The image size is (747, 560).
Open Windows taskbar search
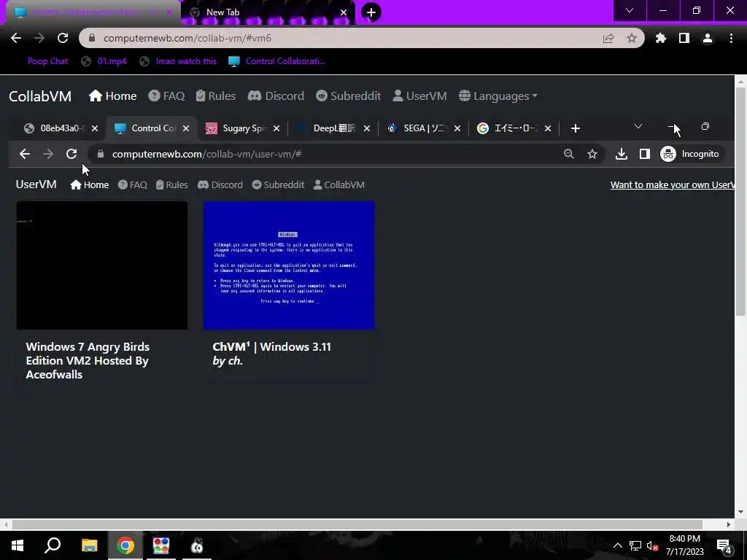53,545
